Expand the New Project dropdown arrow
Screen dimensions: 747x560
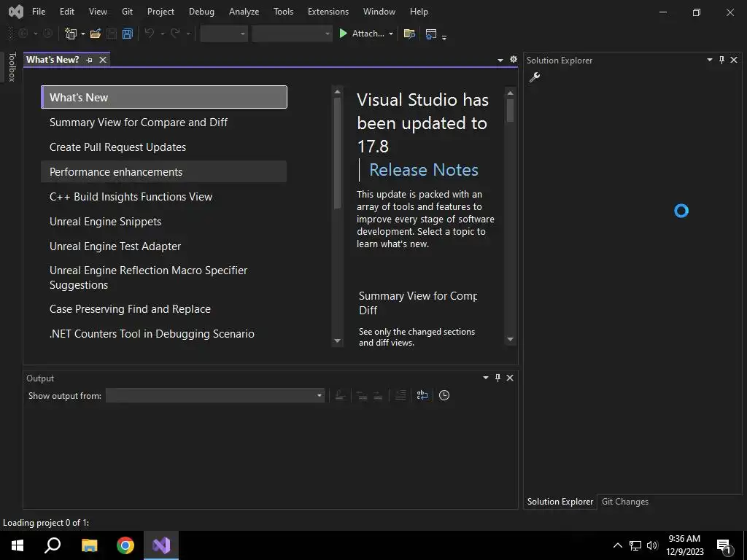tap(83, 34)
